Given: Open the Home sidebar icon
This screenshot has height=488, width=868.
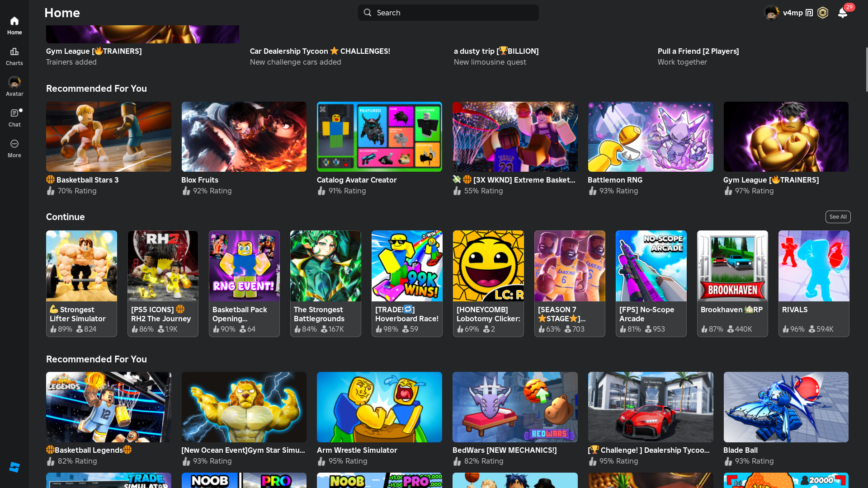Looking at the screenshot, I should pyautogui.click(x=14, y=25).
